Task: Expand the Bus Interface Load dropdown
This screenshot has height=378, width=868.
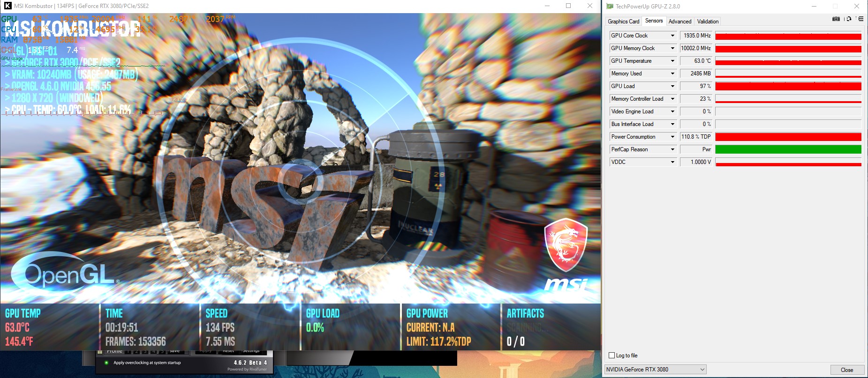Action: (672, 124)
